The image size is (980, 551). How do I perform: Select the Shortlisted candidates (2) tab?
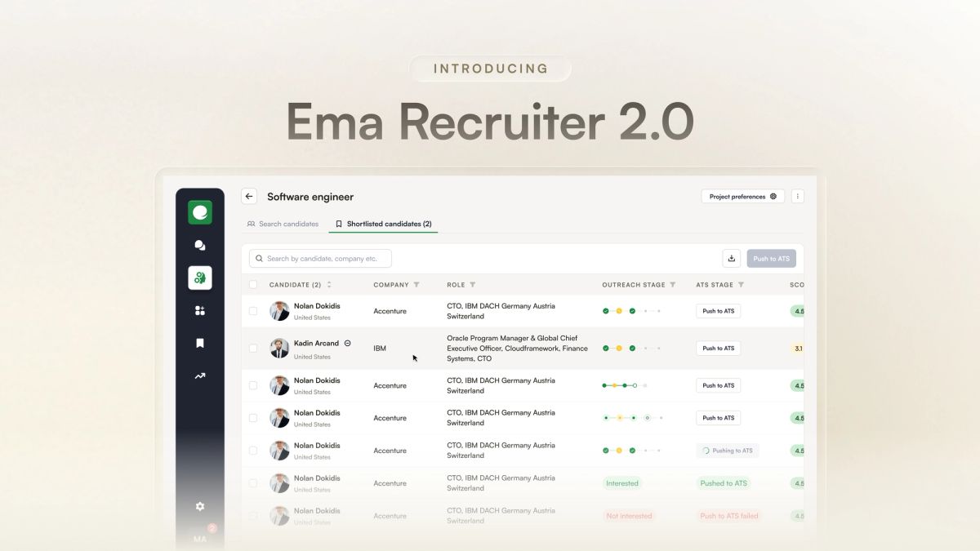point(383,224)
